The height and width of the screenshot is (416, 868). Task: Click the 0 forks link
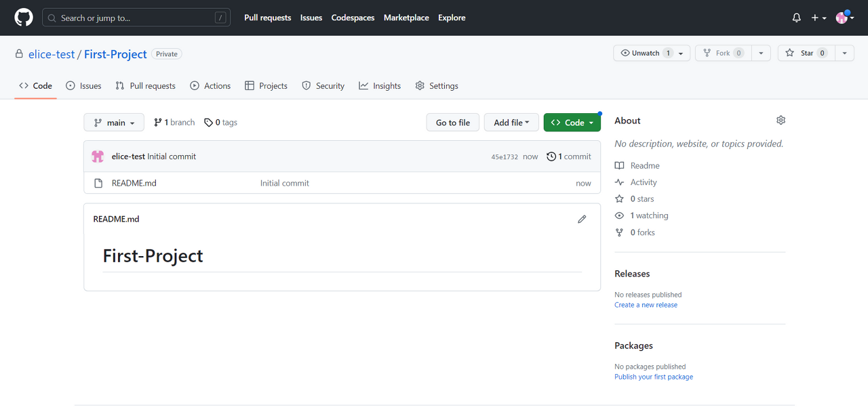click(635, 232)
